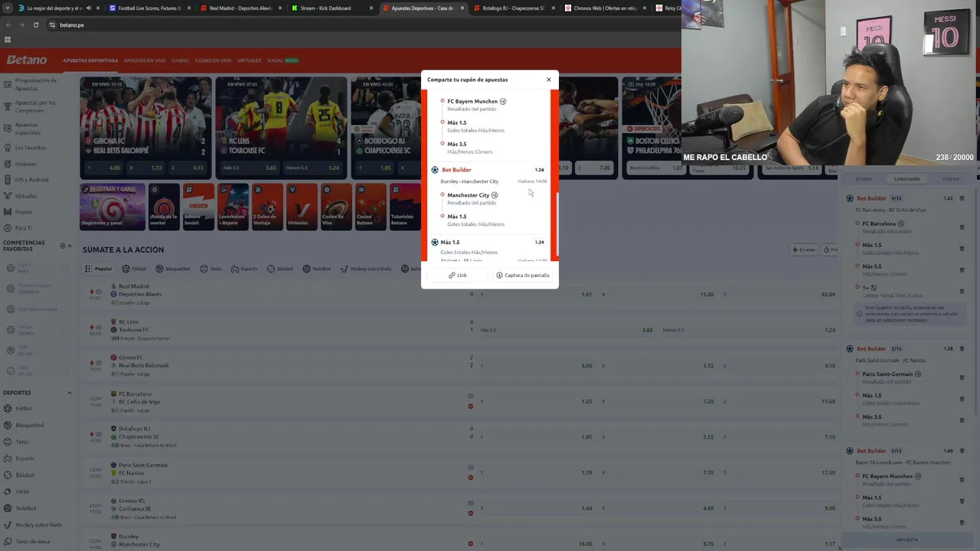Click the dialog's vertical scrollbar thumb
980x551 pixels.
[x=557, y=223]
